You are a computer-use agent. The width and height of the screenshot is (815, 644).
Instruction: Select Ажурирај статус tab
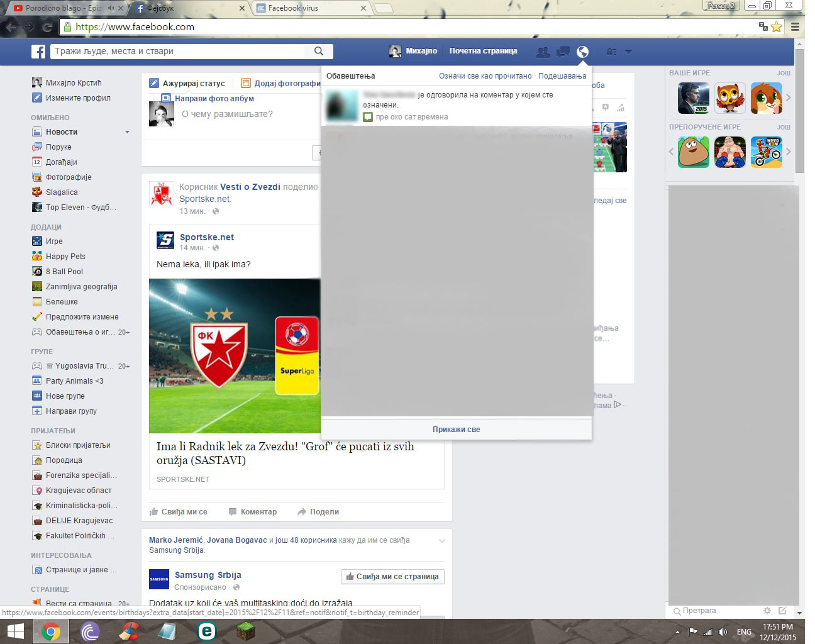pos(187,83)
